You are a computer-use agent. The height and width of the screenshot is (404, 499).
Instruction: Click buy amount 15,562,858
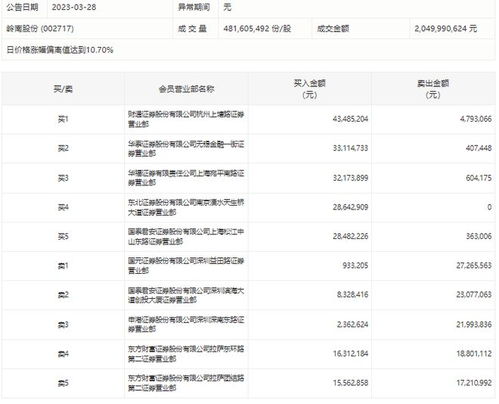pos(350,383)
